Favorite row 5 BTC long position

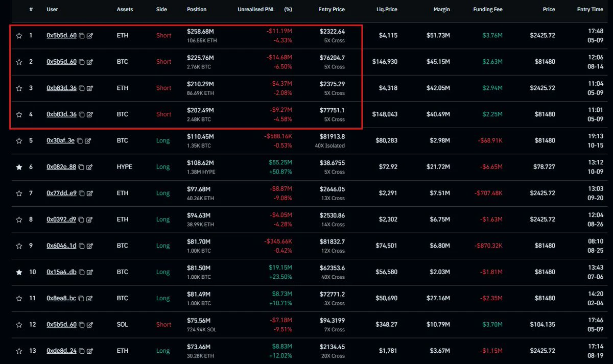(x=19, y=140)
